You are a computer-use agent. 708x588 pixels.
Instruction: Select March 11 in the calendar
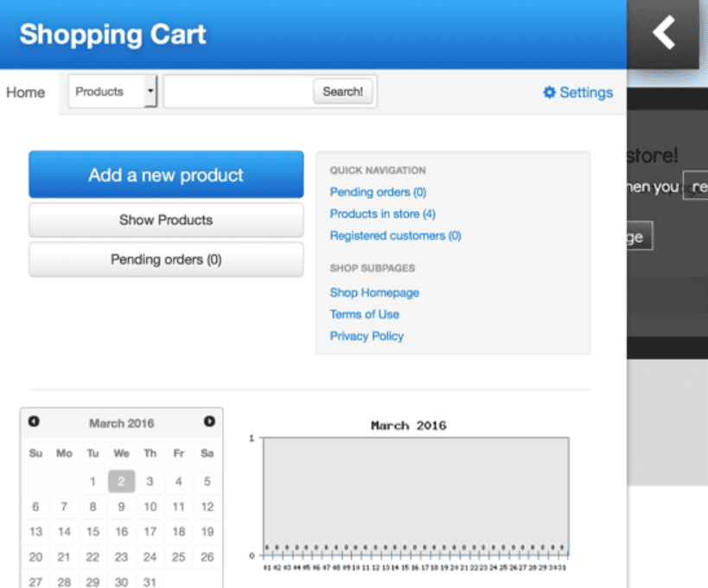click(x=179, y=507)
